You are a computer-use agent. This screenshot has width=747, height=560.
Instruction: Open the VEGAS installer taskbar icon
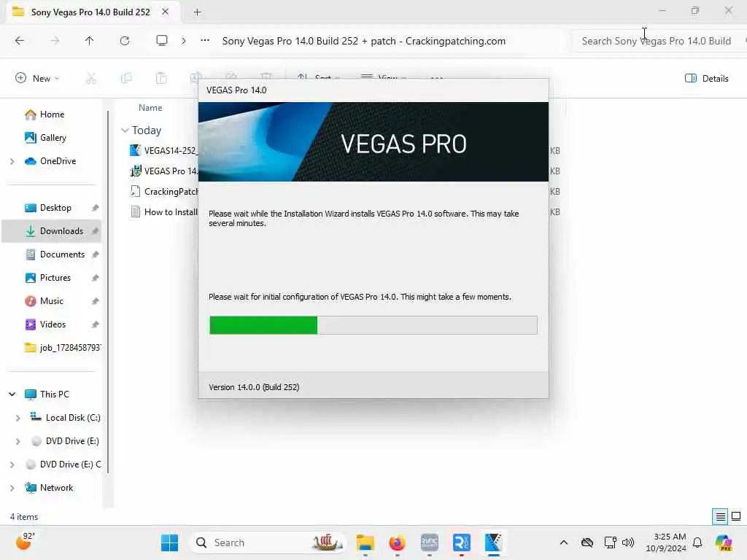(x=493, y=542)
